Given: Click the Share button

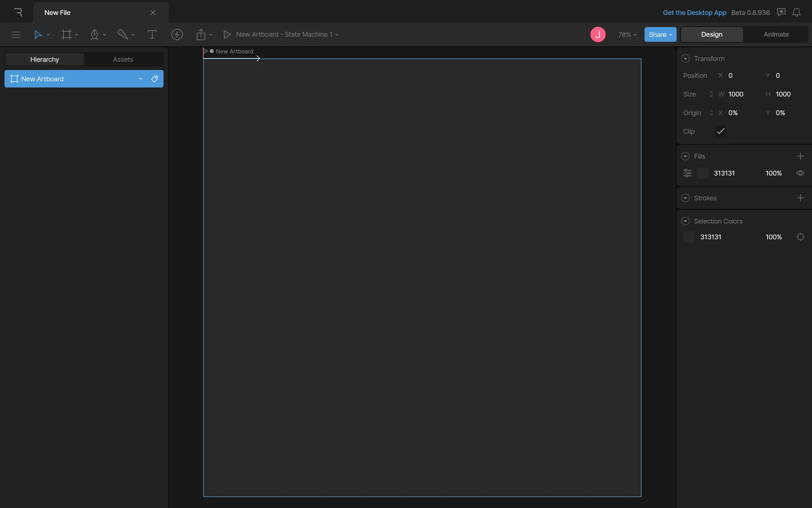Looking at the screenshot, I should point(660,35).
